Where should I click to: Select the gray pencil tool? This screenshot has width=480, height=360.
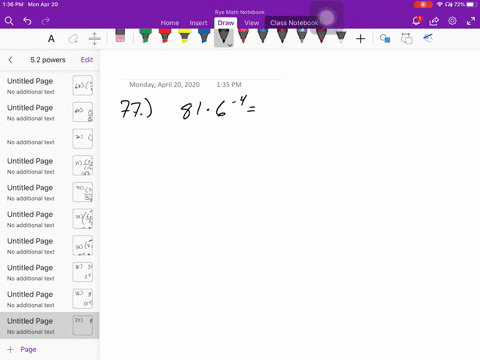coord(341,36)
